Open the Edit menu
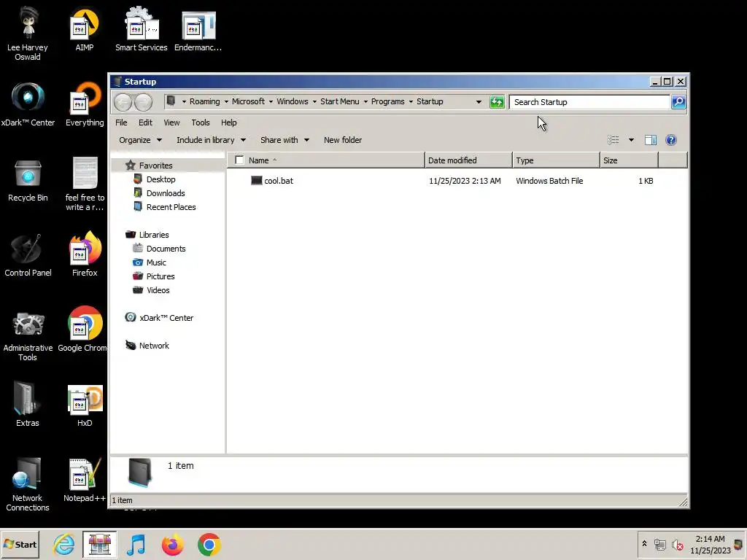747x560 pixels. (x=145, y=122)
